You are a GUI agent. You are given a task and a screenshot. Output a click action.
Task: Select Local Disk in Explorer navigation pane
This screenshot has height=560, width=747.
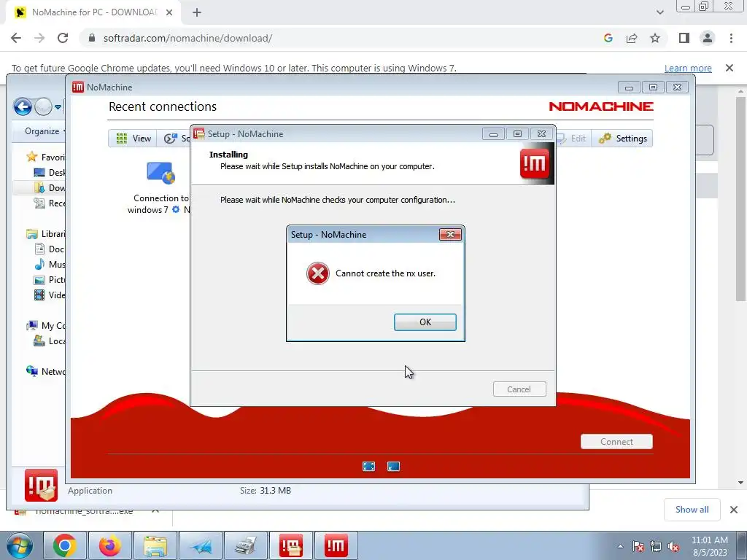50,341
